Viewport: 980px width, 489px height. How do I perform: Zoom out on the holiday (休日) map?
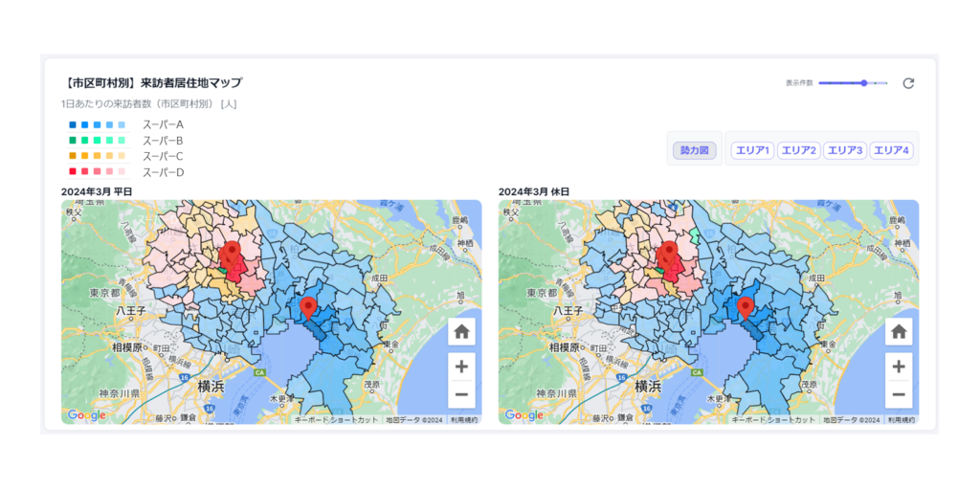click(898, 393)
